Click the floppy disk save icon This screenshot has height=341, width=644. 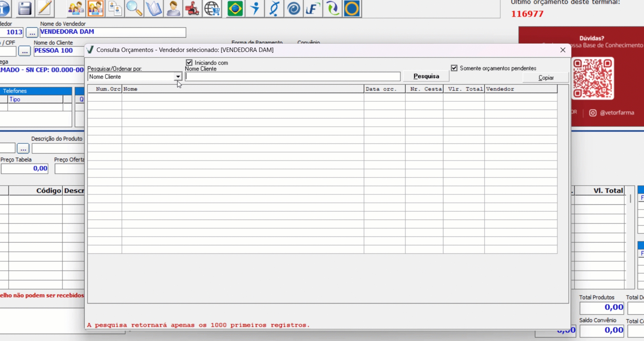click(x=25, y=8)
